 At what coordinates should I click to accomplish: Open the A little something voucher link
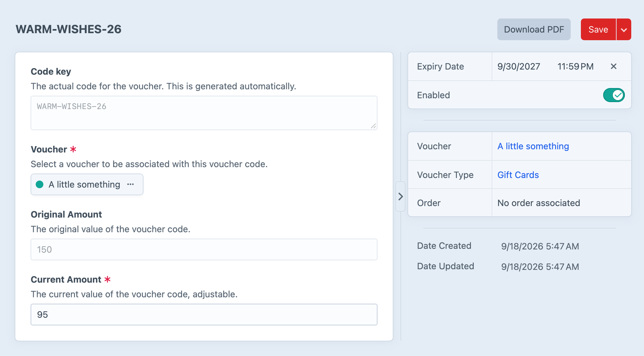coord(533,146)
